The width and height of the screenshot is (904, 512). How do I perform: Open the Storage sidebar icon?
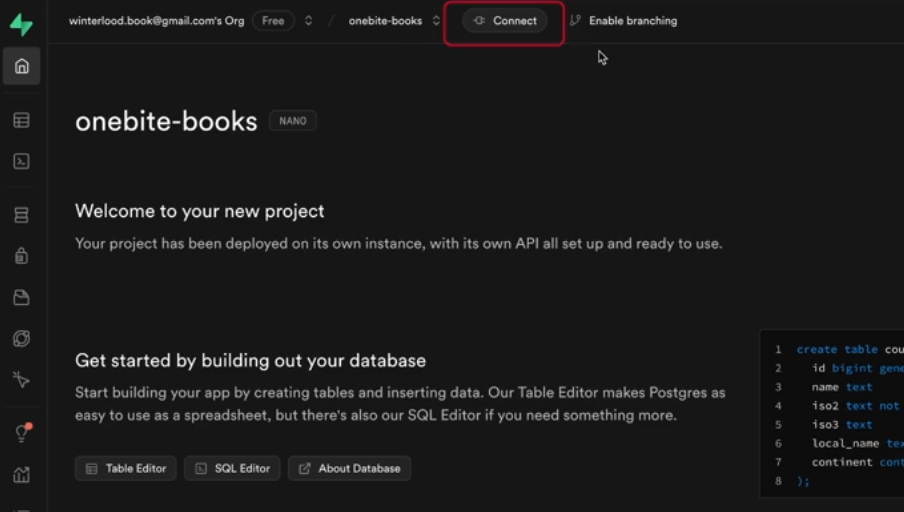click(x=21, y=298)
